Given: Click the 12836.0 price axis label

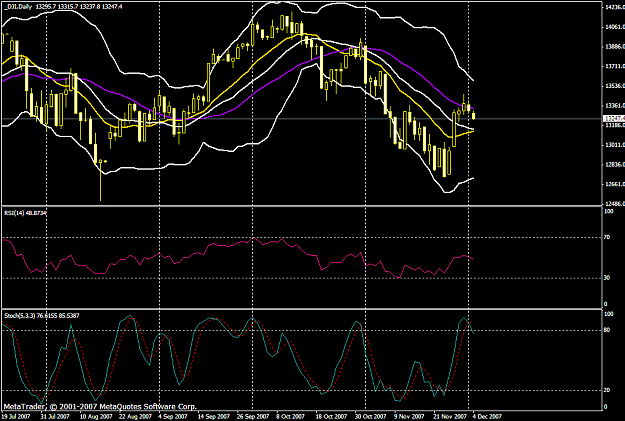Looking at the screenshot, I should click(x=615, y=165).
